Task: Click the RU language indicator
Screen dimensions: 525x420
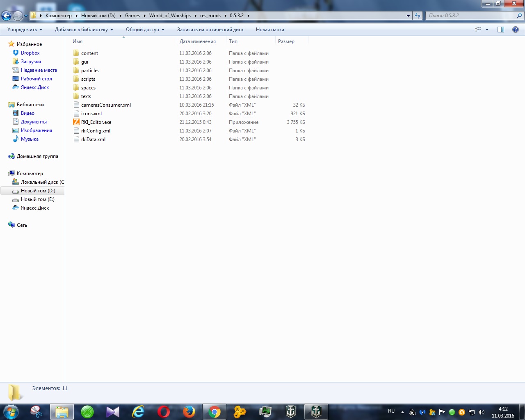Action: pyautogui.click(x=391, y=411)
